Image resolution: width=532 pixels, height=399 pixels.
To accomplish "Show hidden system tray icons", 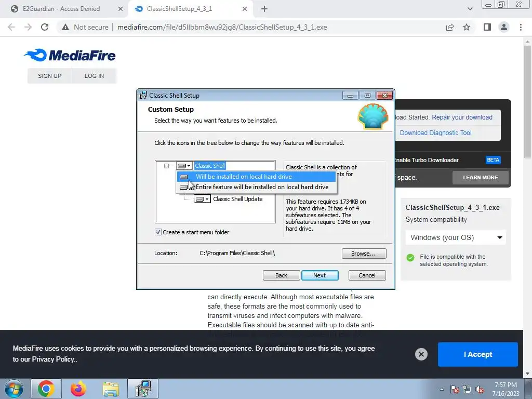I will (442, 389).
